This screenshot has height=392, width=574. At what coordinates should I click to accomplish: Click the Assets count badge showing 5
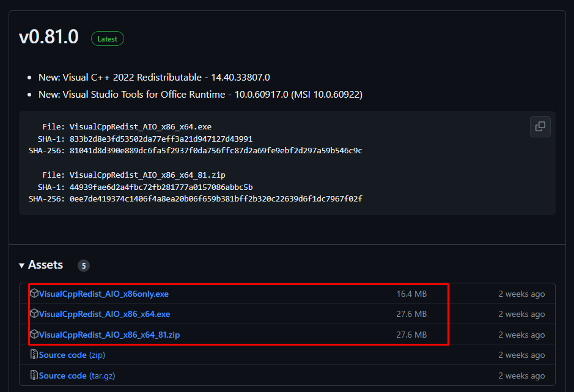pos(83,266)
